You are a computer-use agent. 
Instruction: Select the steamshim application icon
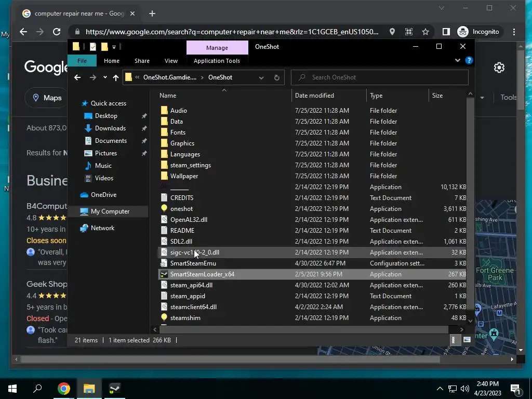(x=164, y=317)
